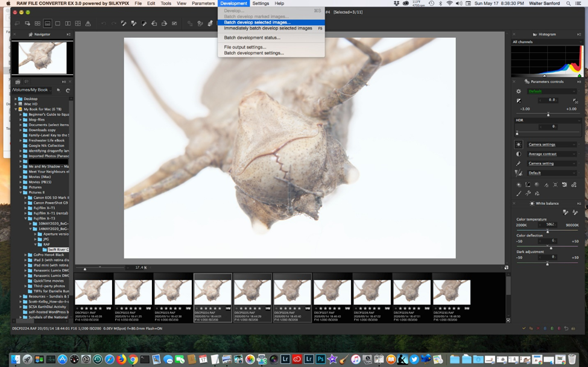Select the combination preview-and-thumbnails layout icon
This screenshot has width=588, height=367.
[48, 24]
